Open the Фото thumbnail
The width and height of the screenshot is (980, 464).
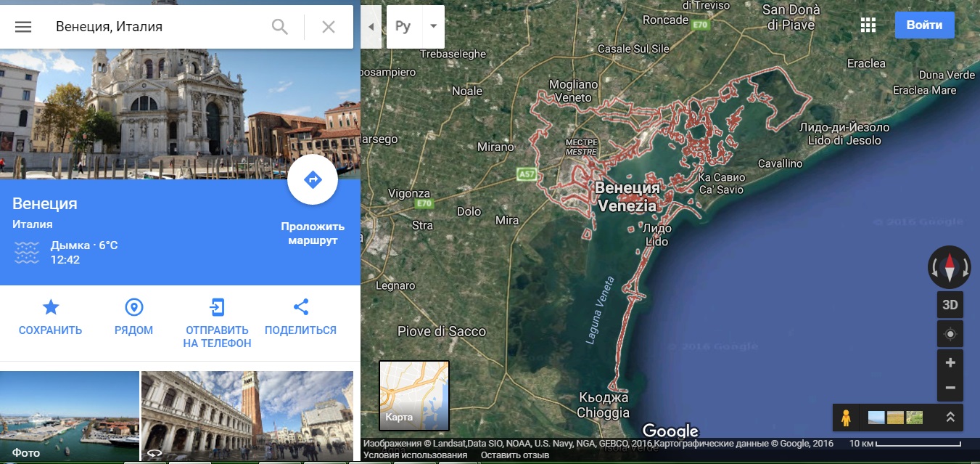click(x=70, y=416)
